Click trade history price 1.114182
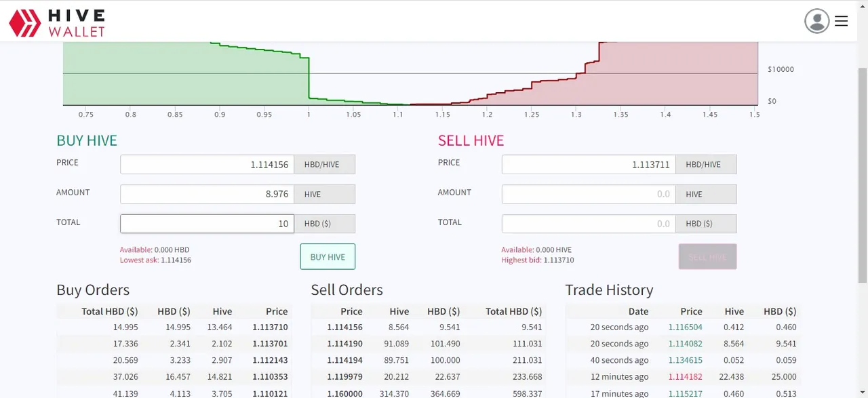Screen dimensions: 868x398 click(x=685, y=377)
